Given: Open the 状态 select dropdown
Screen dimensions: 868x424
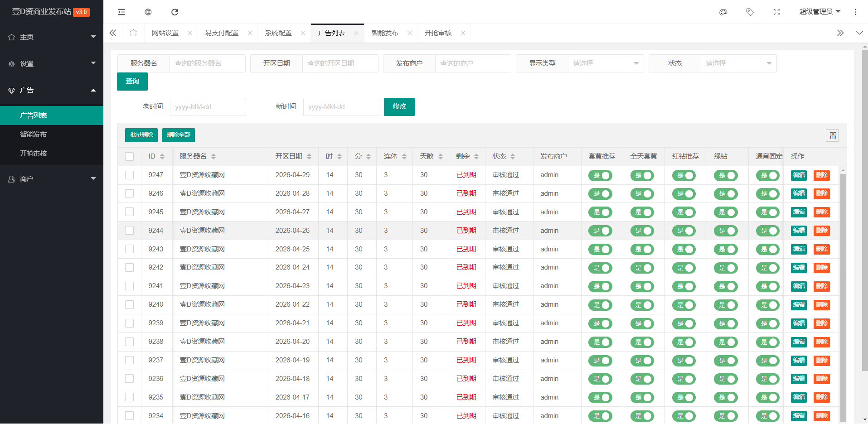Looking at the screenshot, I should pos(738,63).
